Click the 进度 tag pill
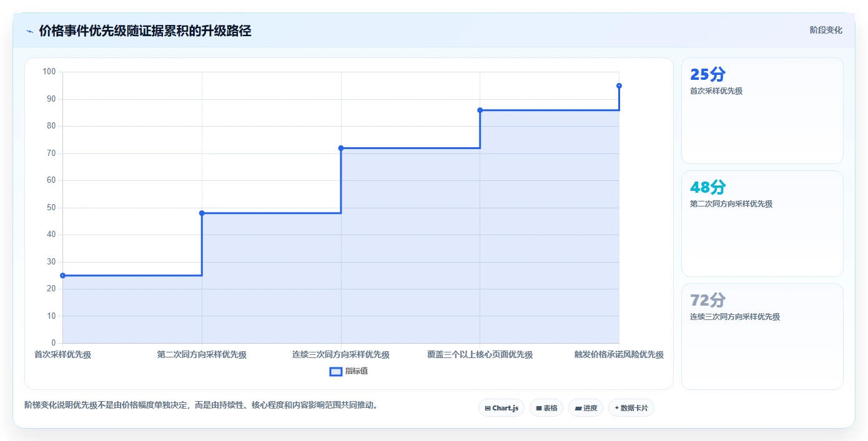Screen dimensions: 868x441 586,408
